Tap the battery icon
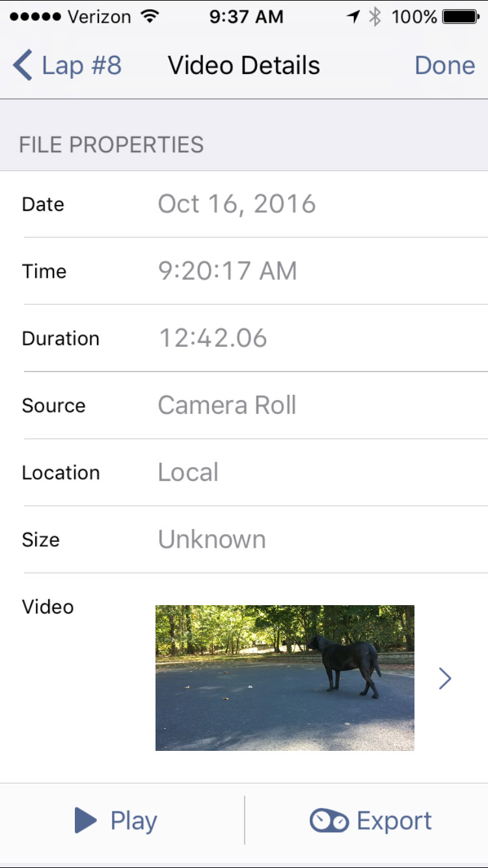Viewport: 488px width, 868px height. point(461,17)
